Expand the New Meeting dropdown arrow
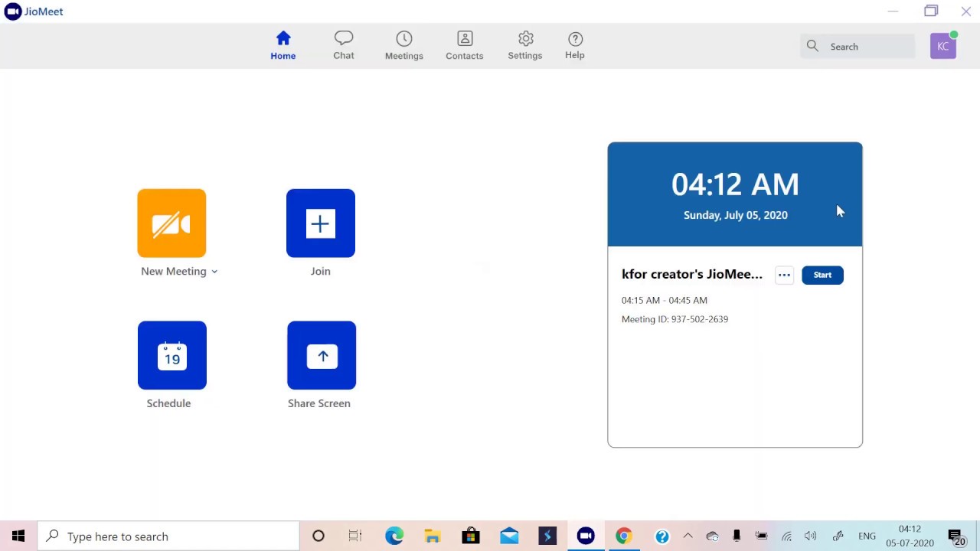Viewport: 980px width, 551px height. click(214, 272)
